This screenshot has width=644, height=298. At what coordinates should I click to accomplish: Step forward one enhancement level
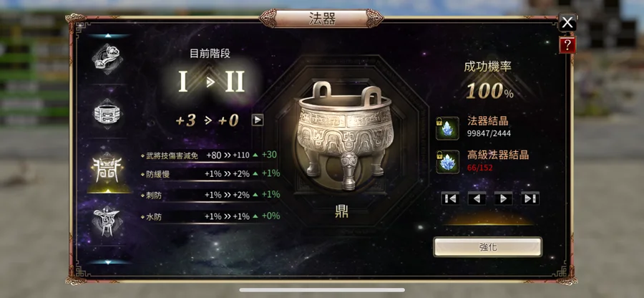tap(504, 198)
